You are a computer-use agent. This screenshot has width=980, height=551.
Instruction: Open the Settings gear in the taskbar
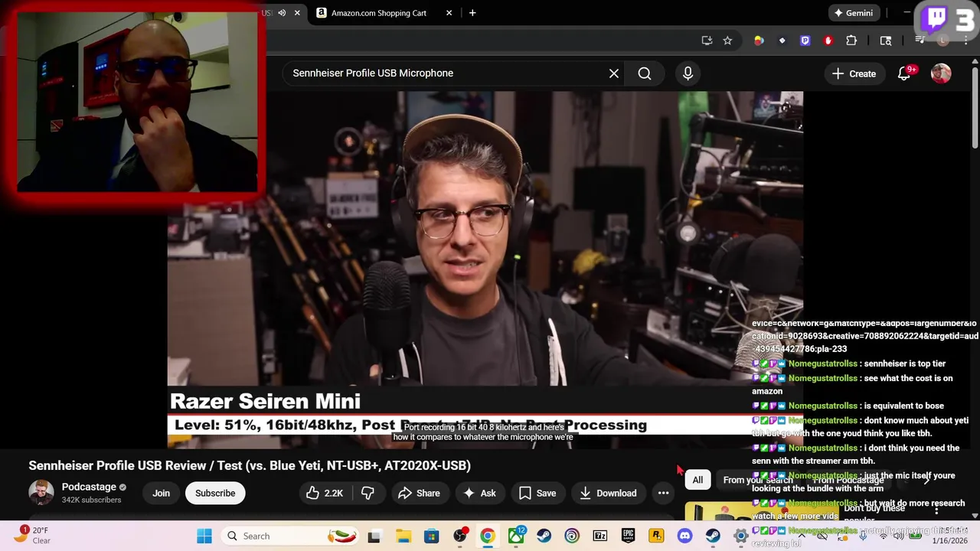740,536
